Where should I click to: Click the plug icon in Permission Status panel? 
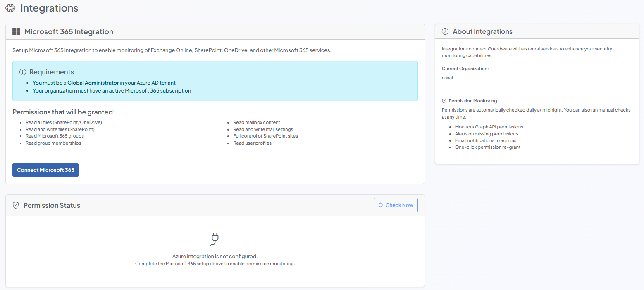(215, 240)
